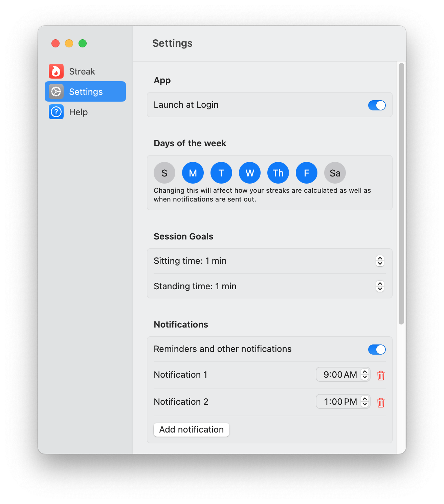Delete Notification 1 with trash icon
The height and width of the screenshot is (504, 444).
click(381, 375)
